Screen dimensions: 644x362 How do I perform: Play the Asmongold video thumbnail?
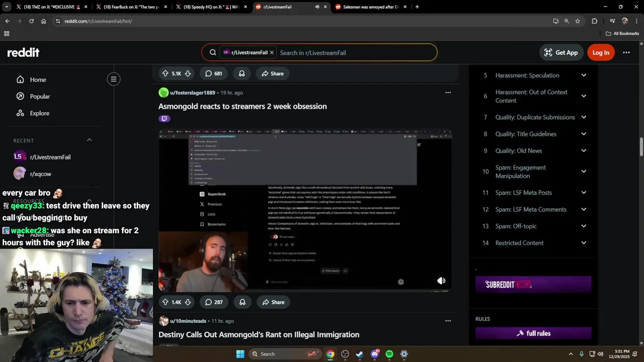[x=305, y=210]
